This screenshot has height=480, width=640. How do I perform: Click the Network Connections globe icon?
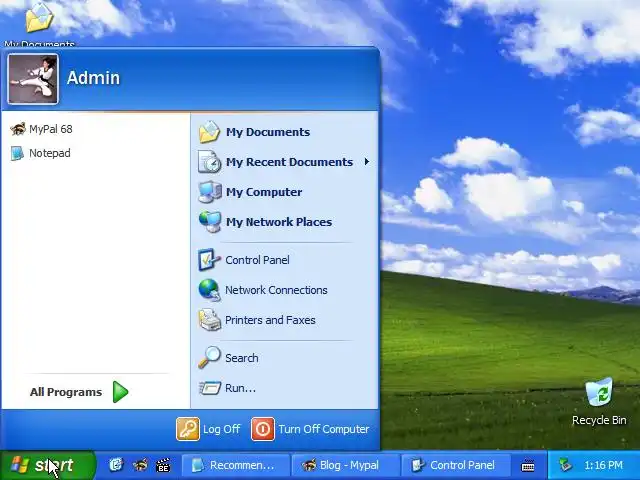[x=209, y=290]
